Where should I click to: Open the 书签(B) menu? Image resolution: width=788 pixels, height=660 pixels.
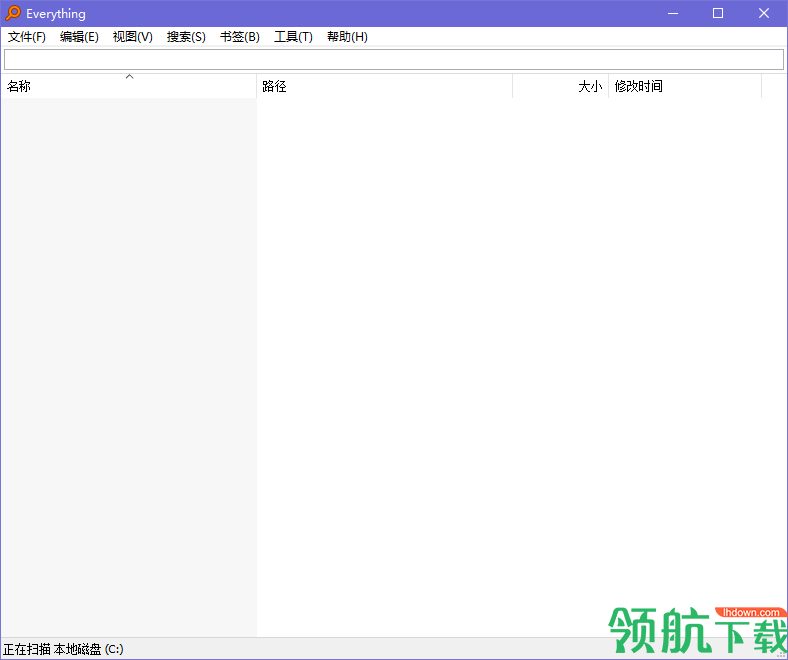240,37
